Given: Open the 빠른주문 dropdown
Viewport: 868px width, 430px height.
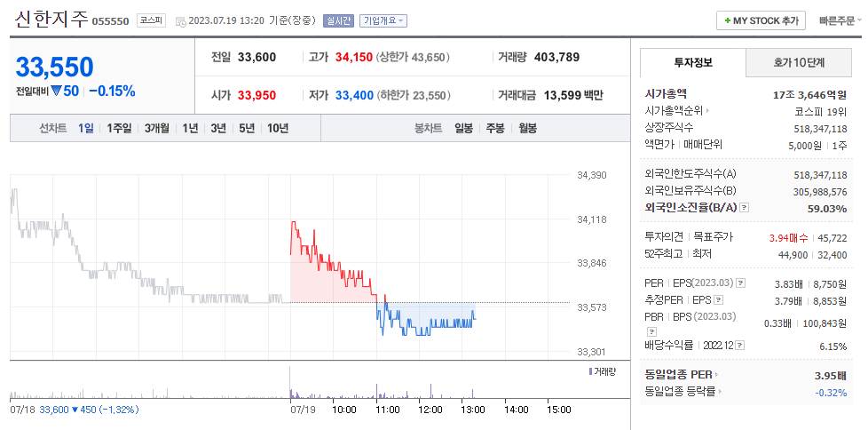Looking at the screenshot, I should (x=840, y=21).
